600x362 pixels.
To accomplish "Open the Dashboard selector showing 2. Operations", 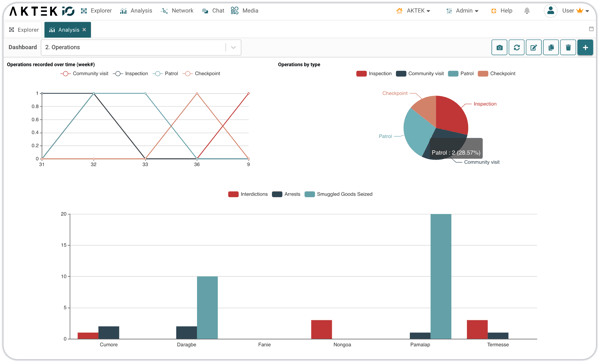I will click(141, 47).
